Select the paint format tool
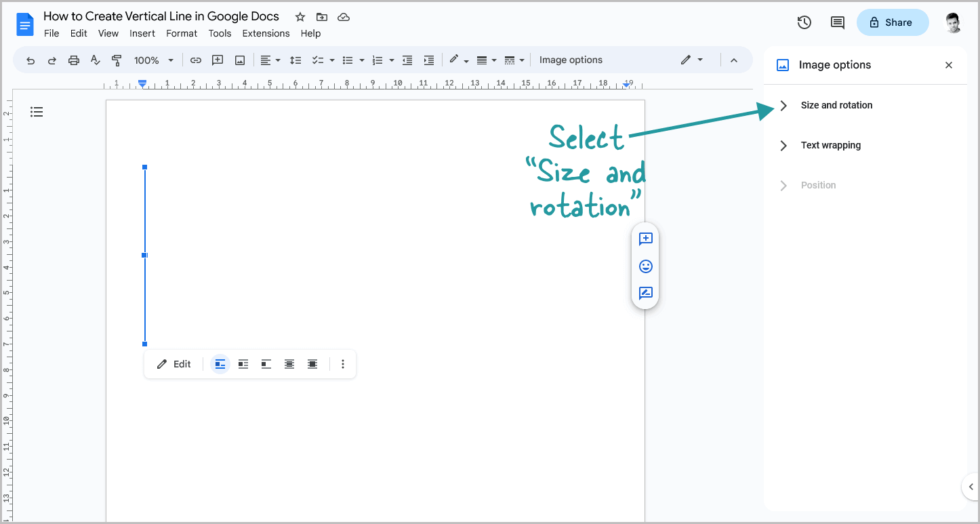Image resolution: width=980 pixels, height=524 pixels. click(117, 60)
